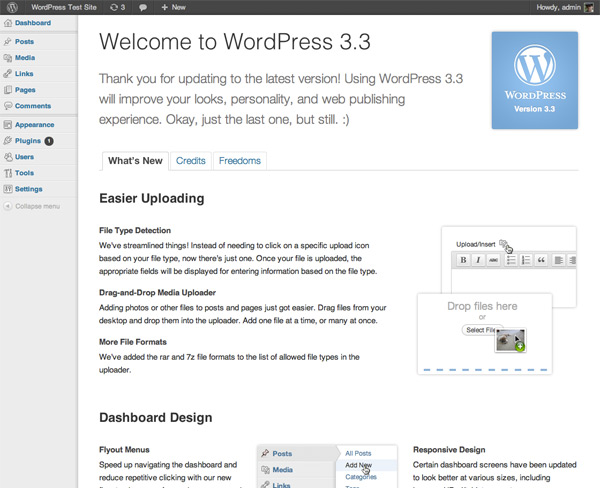Click the Media icon in sidebar

pyautogui.click(x=8, y=58)
